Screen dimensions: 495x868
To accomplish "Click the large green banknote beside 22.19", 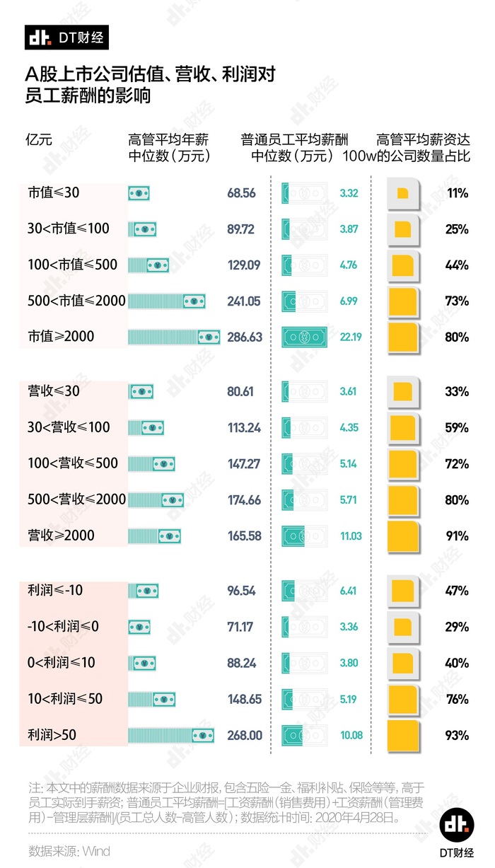I will tap(304, 337).
